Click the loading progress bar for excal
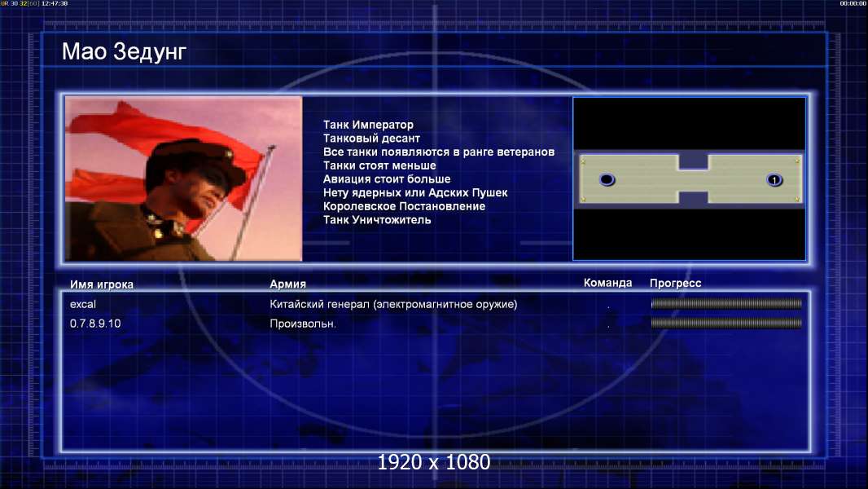This screenshot has width=868, height=489. click(726, 303)
